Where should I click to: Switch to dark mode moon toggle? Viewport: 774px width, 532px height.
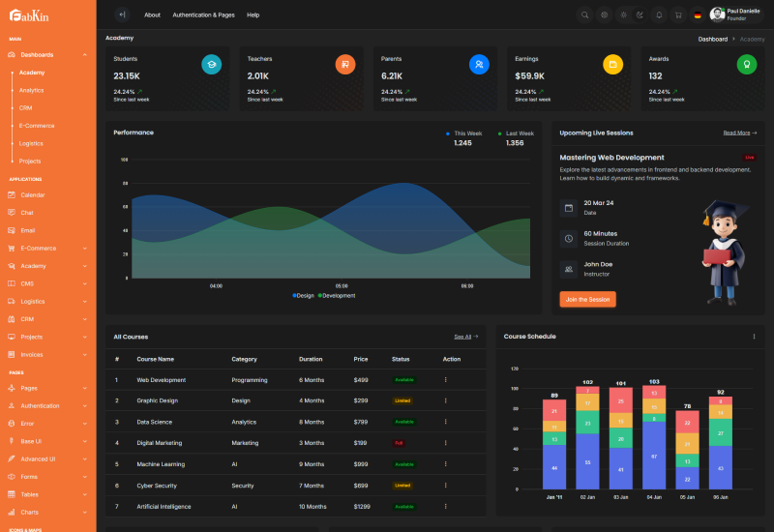640,15
